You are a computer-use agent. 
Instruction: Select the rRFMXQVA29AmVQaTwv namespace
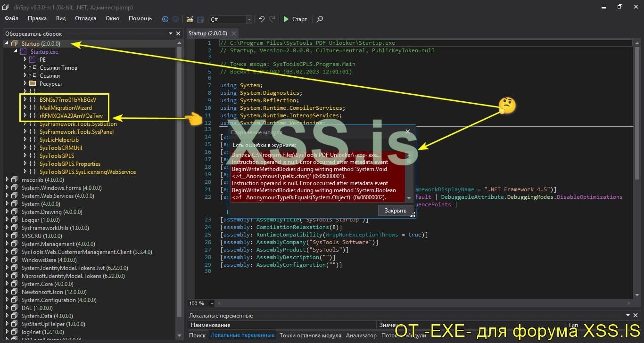(71, 116)
